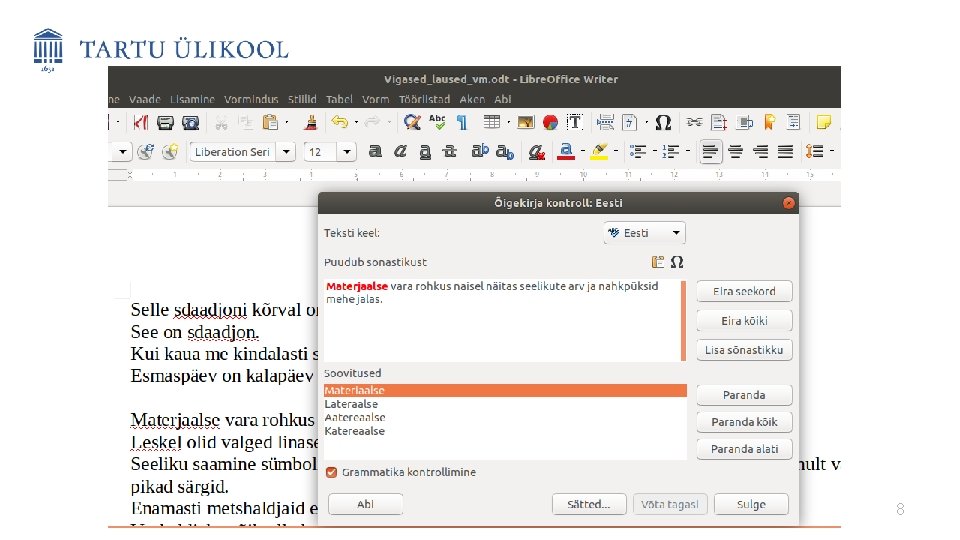Open the Lisamine menu

[192, 99]
